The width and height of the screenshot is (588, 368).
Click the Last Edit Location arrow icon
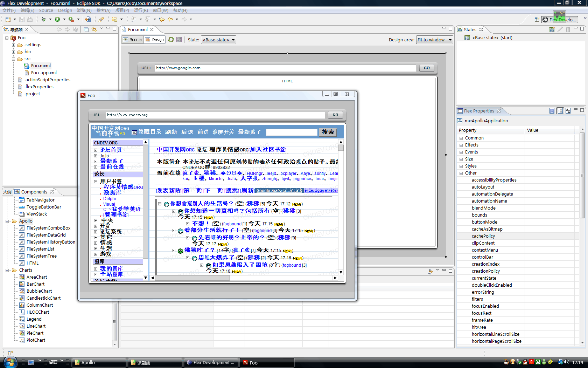click(x=162, y=19)
